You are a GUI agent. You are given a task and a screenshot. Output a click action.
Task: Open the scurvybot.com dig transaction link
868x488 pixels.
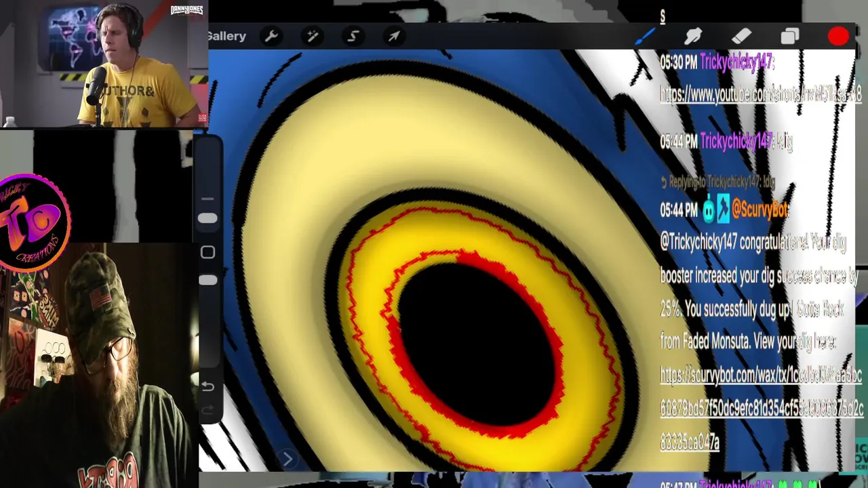pyautogui.click(x=762, y=408)
